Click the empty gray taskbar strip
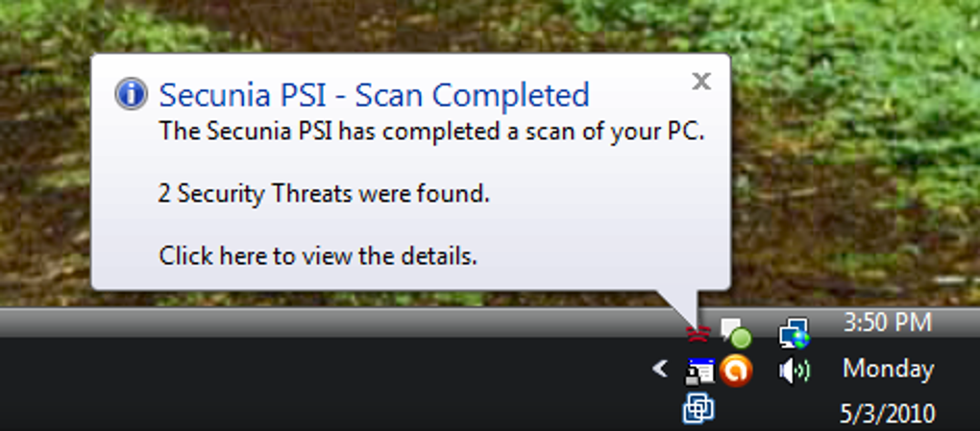 click(x=325, y=323)
